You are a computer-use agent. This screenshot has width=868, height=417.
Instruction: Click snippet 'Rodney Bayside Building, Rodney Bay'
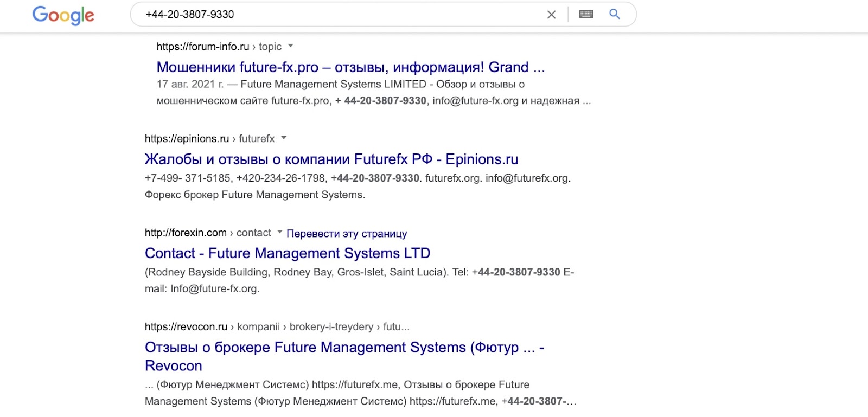coord(240,272)
